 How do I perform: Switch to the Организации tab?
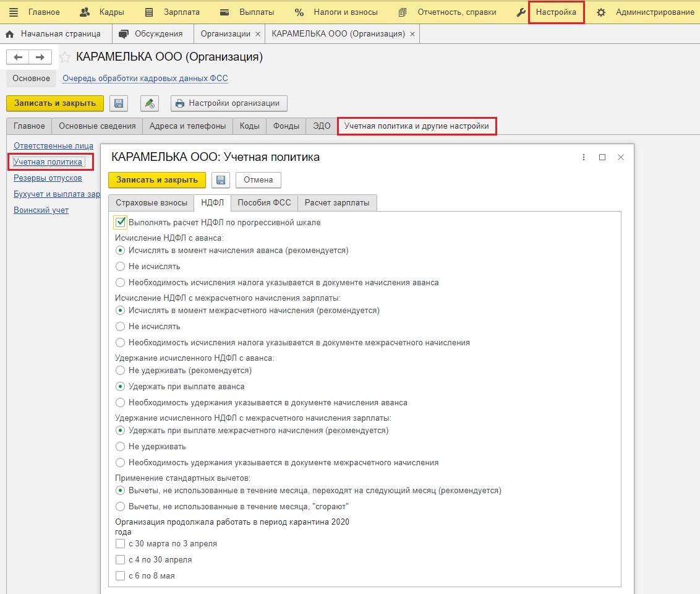pyautogui.click(x=226, y=34)
